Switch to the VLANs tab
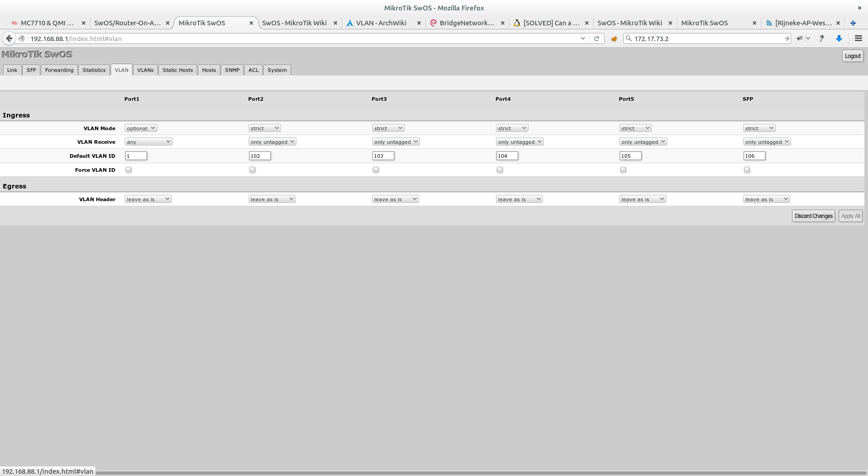This screenshot has width=868, height=476. click(x=145, y=70)
